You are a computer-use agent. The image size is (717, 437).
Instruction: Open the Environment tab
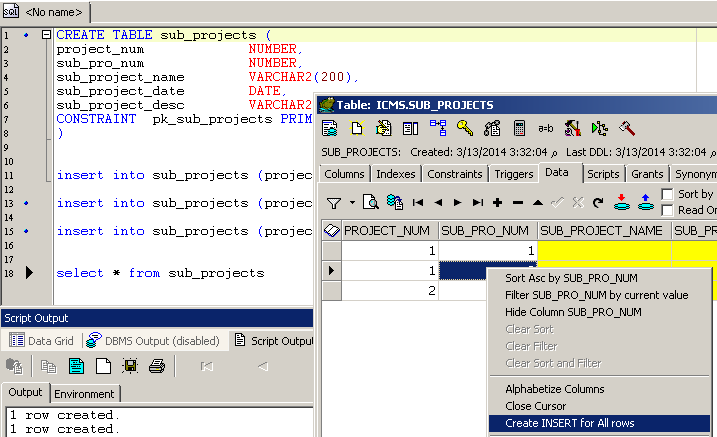tap(85, 394)
